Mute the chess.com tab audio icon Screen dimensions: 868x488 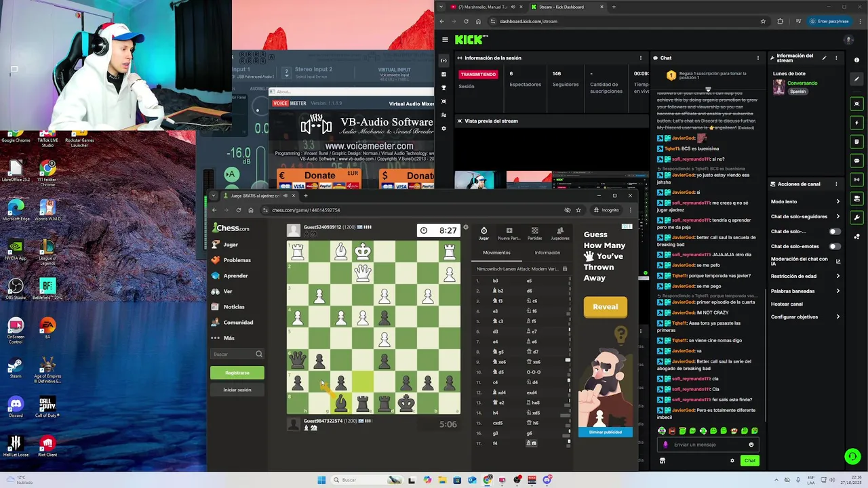[285, 196]
